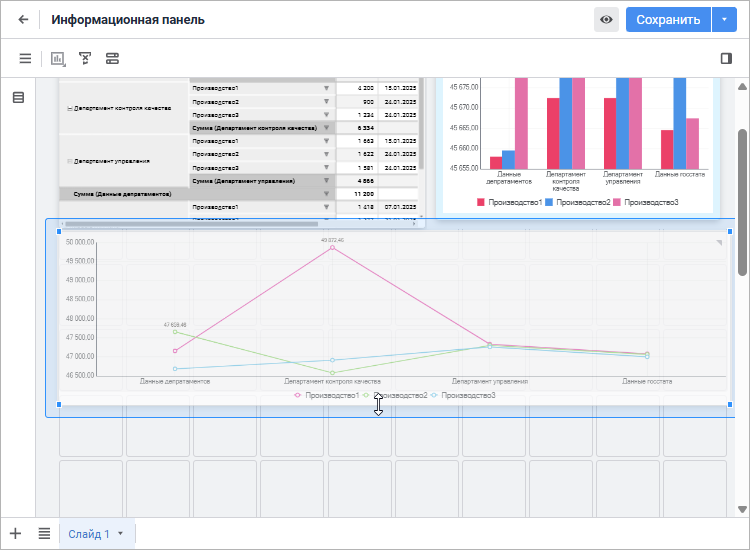
Task: Click the clear filter icon
Action: (x=85, y=58)
